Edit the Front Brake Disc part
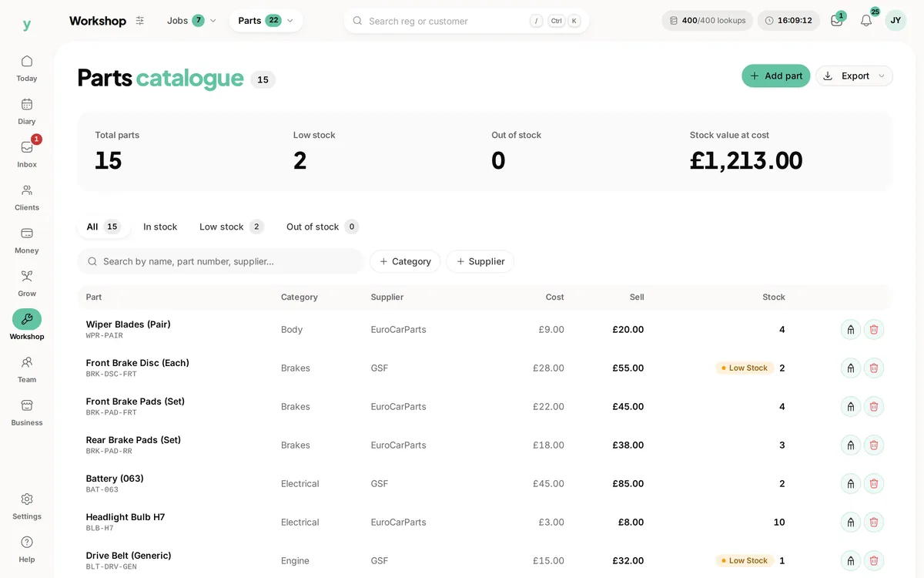This screenshot has height=578, width=924. (851, 368)
